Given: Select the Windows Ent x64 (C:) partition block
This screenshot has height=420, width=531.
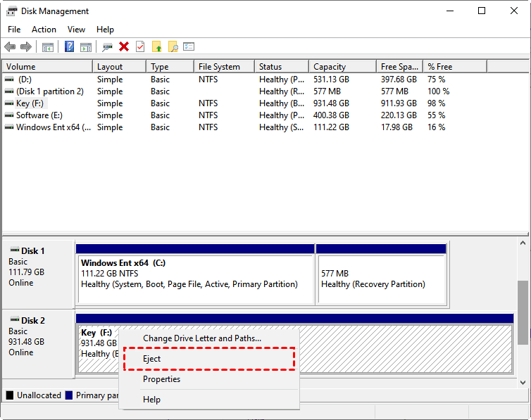Looking at the screenshot, I should [194, 274].
